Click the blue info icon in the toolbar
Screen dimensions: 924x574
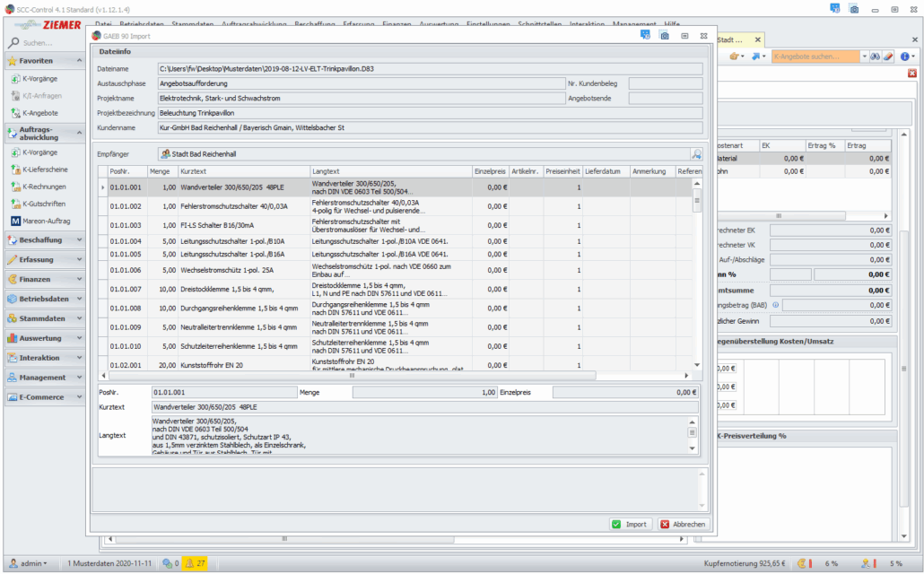[904, 57]
